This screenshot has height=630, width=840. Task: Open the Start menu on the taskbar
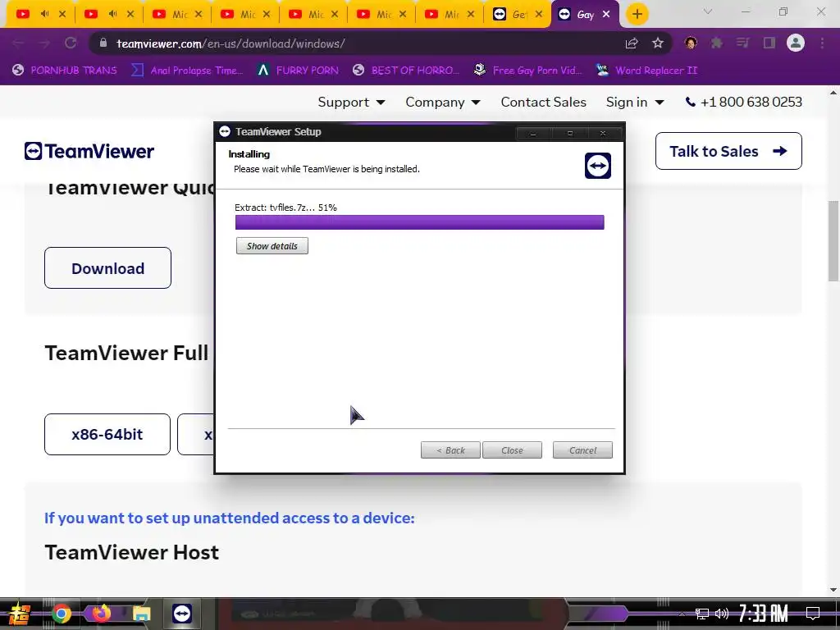pyautogui.click(x=20, y=614)
